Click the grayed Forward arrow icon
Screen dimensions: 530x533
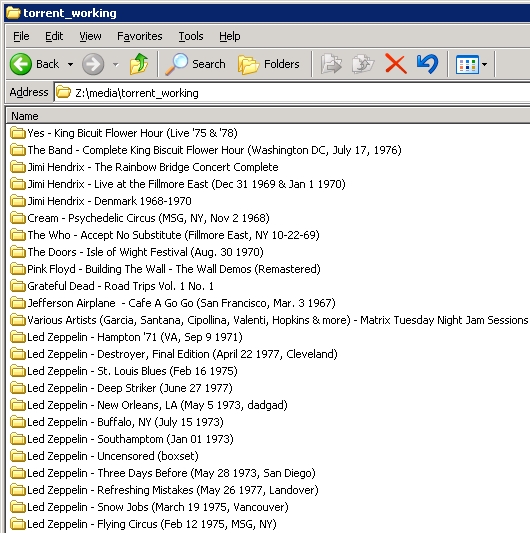(x=93, y=64)
